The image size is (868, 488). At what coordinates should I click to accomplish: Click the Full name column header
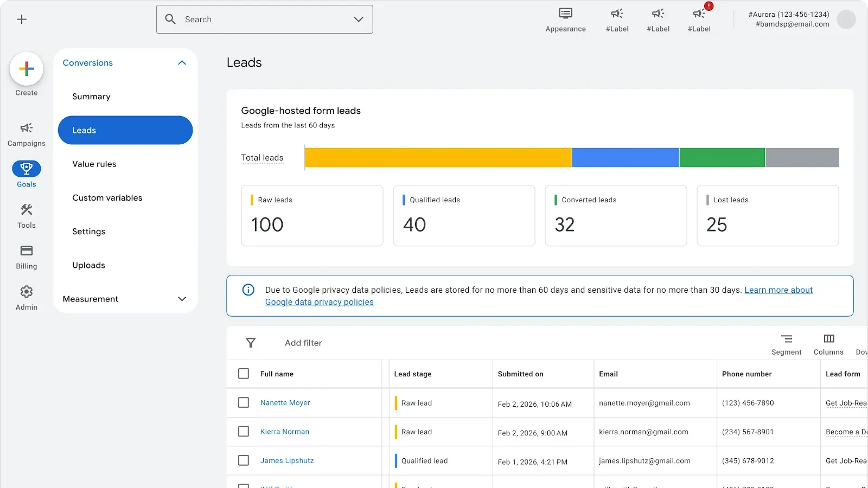point(277,374)
